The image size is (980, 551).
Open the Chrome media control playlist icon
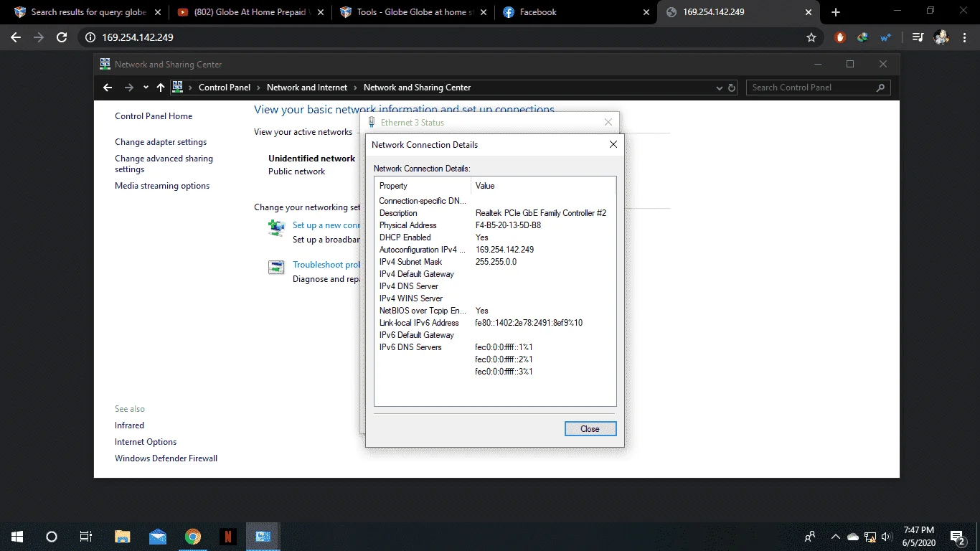pyautogui.click(x=918, y=37)
